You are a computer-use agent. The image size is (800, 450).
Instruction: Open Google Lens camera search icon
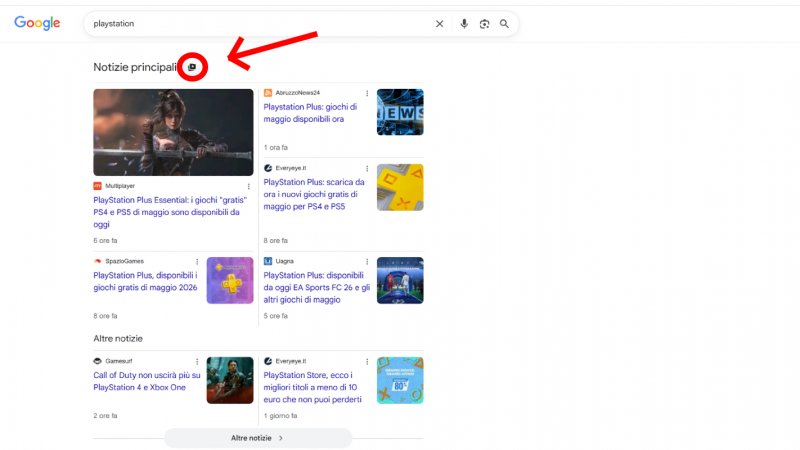click(x=484, y=24)
